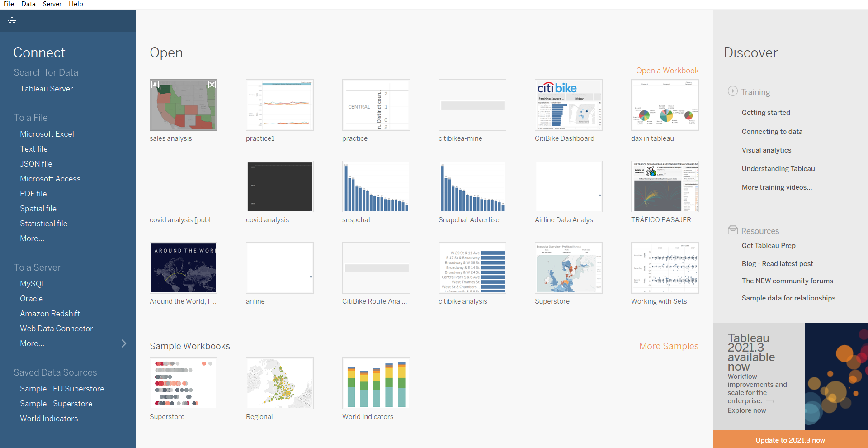Viewport: 868px width, 448px height.
Task: Open World Indicators saved data source
Action: pyautogui.click(x=49, y=419)
